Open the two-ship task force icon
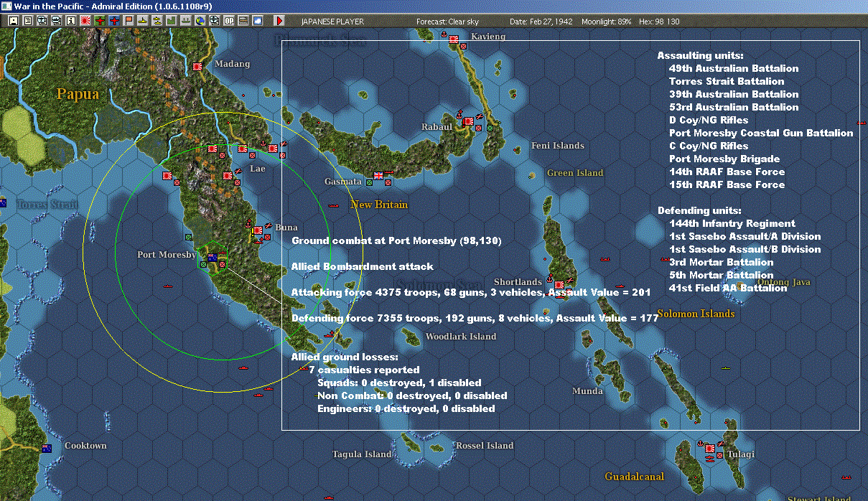Viewport: 868px width, 501px height. (x=157, y=21)
